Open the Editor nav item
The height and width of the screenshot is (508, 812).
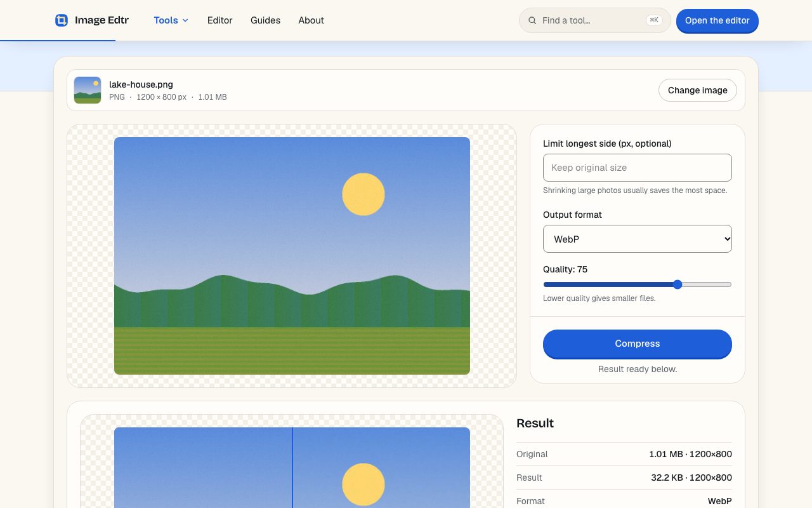pos(220,20)
